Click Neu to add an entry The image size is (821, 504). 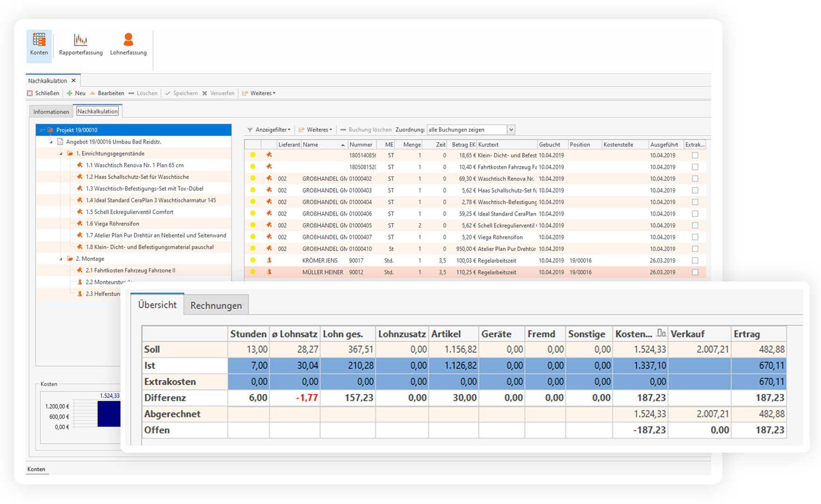pyautogui.click(x=76, y=93)
